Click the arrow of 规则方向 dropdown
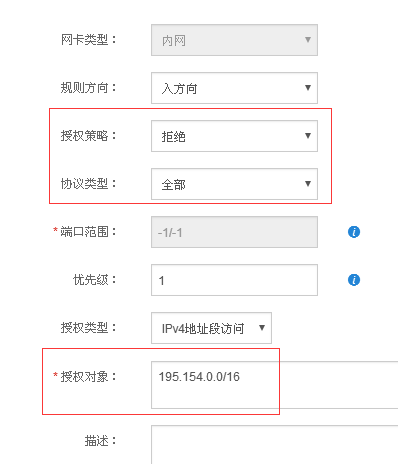 click(x=308, y=88)
